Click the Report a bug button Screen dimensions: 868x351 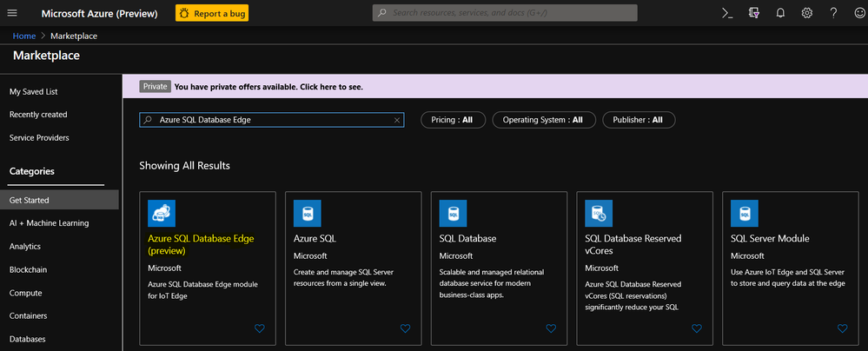[x=213, y=13]
